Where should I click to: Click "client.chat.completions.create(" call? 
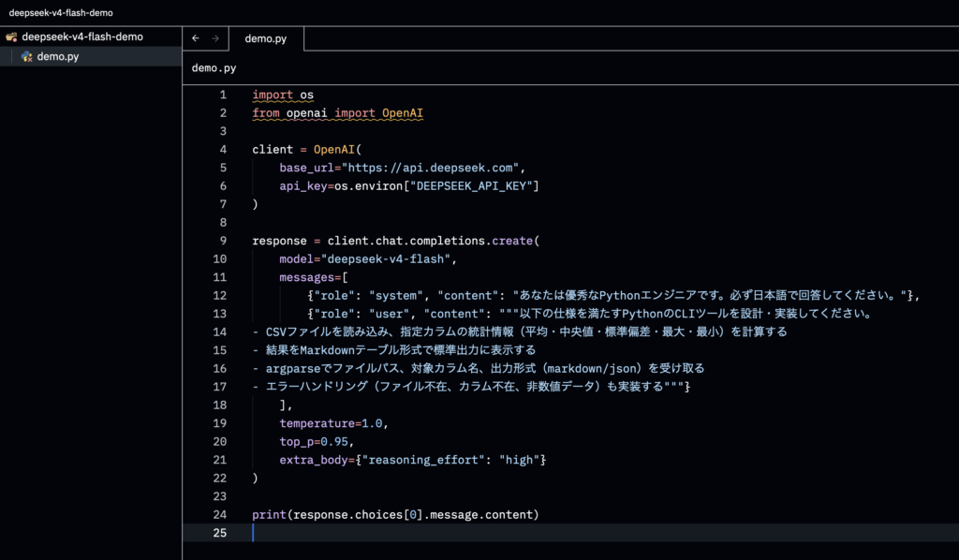pos(434,241)
